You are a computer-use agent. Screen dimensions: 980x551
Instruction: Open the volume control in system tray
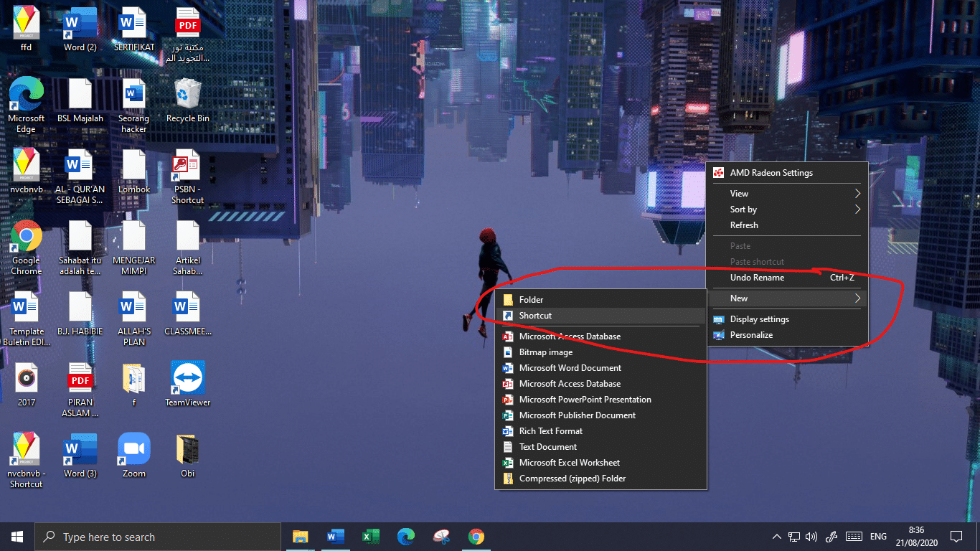point(812,537)
